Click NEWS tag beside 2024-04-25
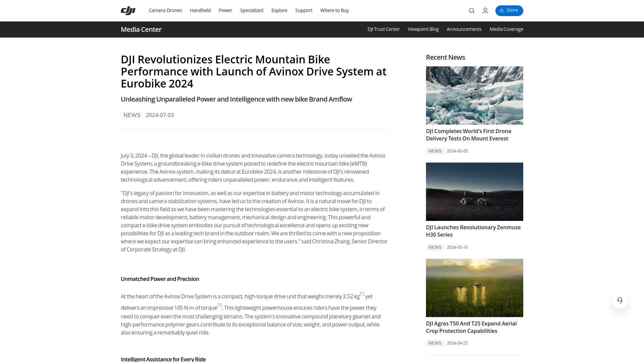Viewport: 644px width, 362px height. point(435,343)
